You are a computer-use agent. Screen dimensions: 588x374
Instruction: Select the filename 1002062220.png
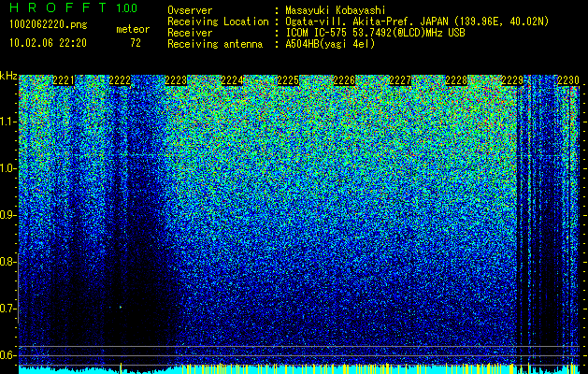click(49, 25)
